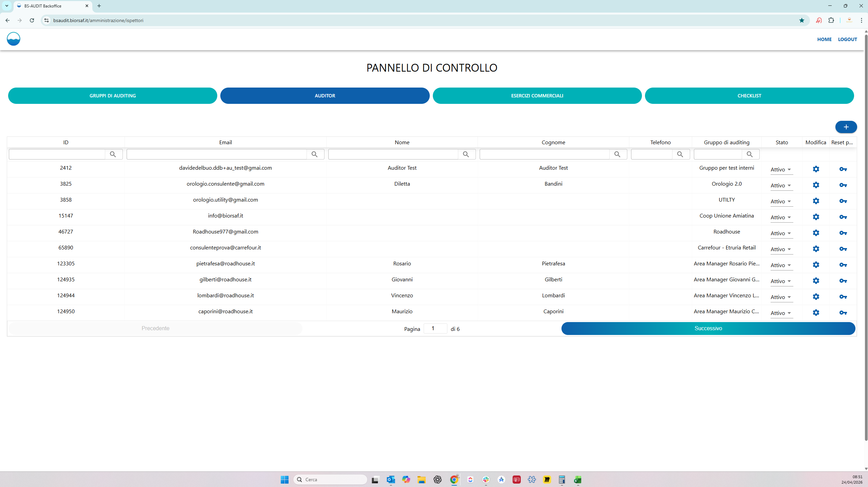
Task: Click the Telefono column search icon
Action: point(681,154)
